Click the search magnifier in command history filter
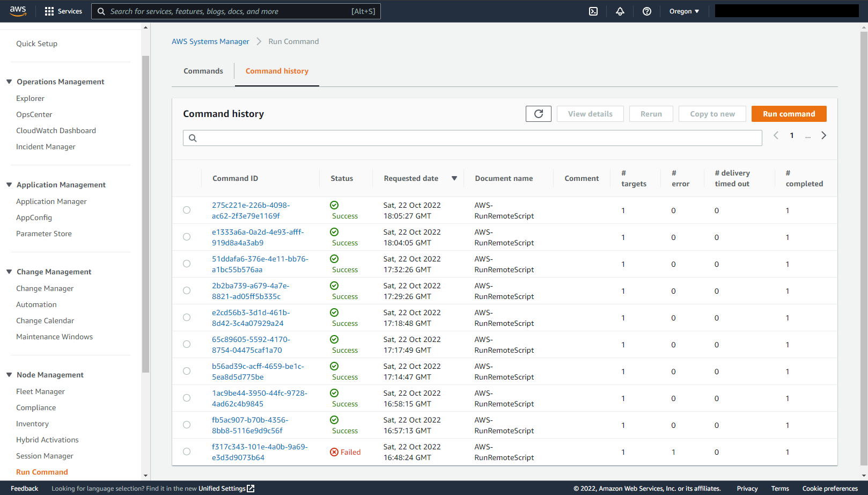Image resolution: width=868 pixels, height=495 pixels. click(193, 138)
